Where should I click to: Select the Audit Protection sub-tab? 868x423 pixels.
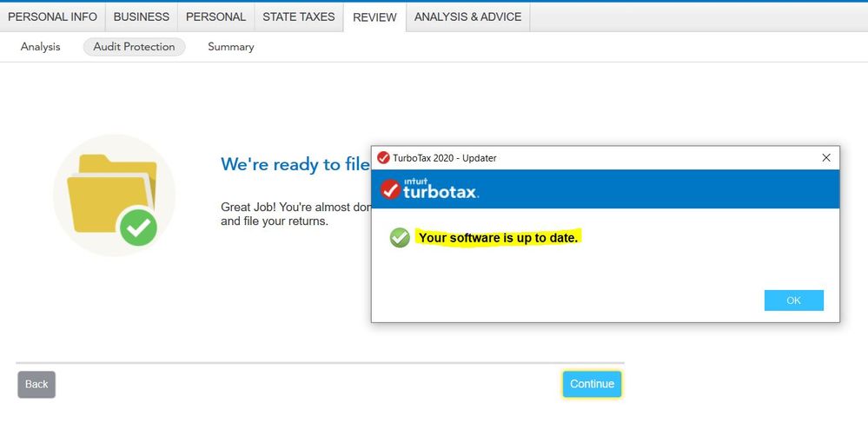click(x=134, y=47)
